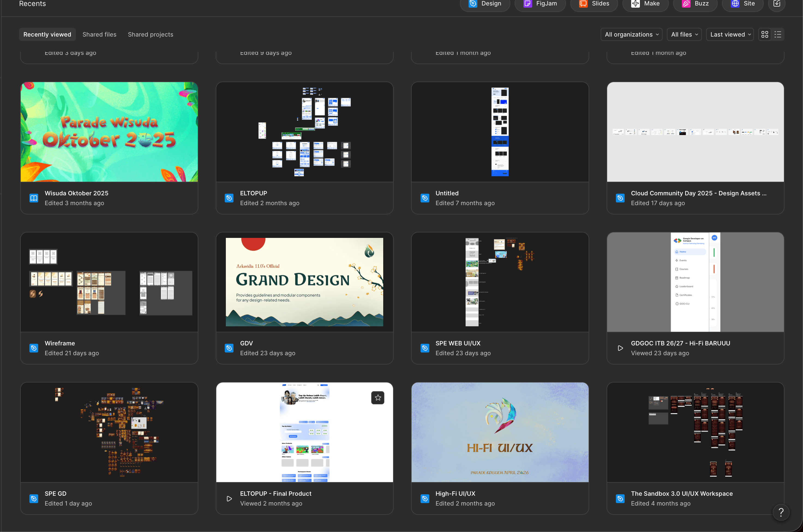
Task: Select the Recently viewed tab
Action: 47,34
